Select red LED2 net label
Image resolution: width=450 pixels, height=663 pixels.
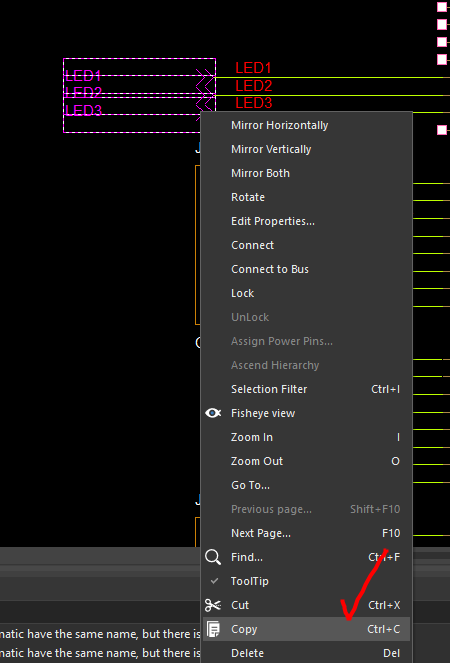click(x=253, y=86)
